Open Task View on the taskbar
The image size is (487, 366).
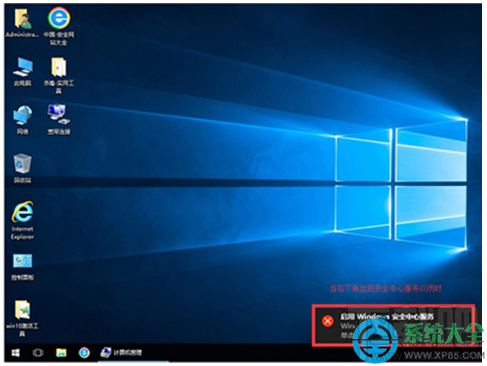[38, 353]
